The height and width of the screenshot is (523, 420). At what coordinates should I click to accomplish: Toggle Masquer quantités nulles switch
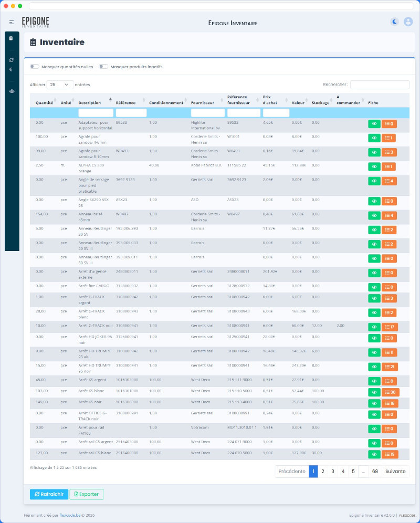(x=35, y=67)
